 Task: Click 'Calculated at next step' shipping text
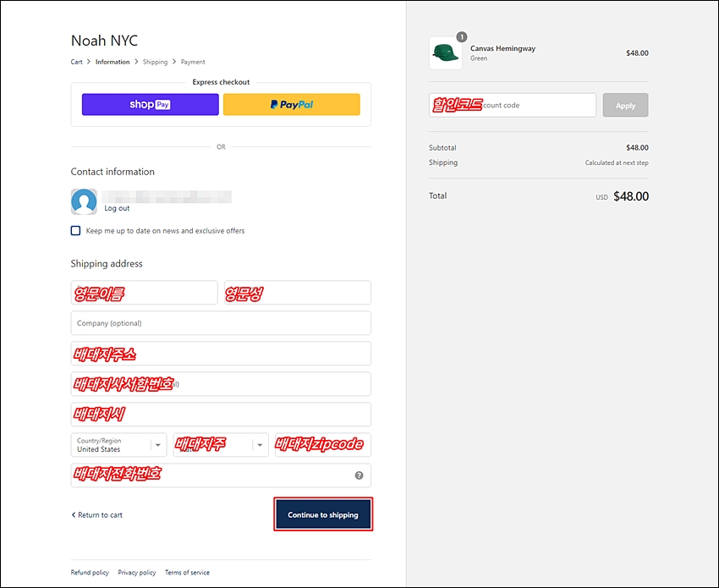(617, 162)
